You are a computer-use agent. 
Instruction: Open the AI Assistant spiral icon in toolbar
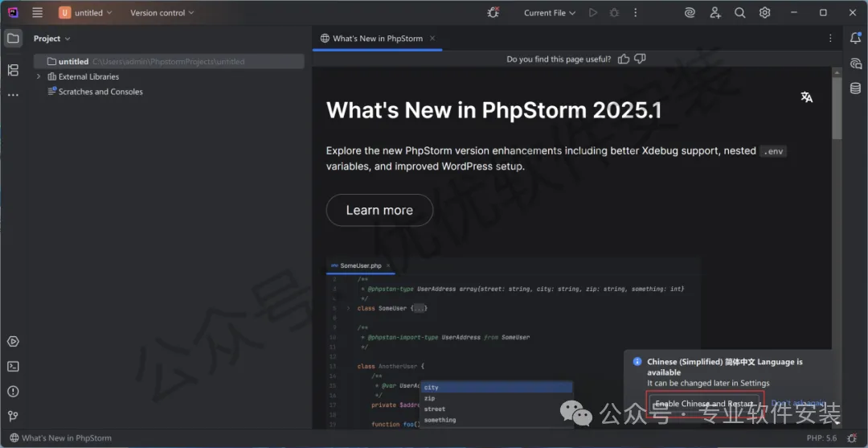690,13
